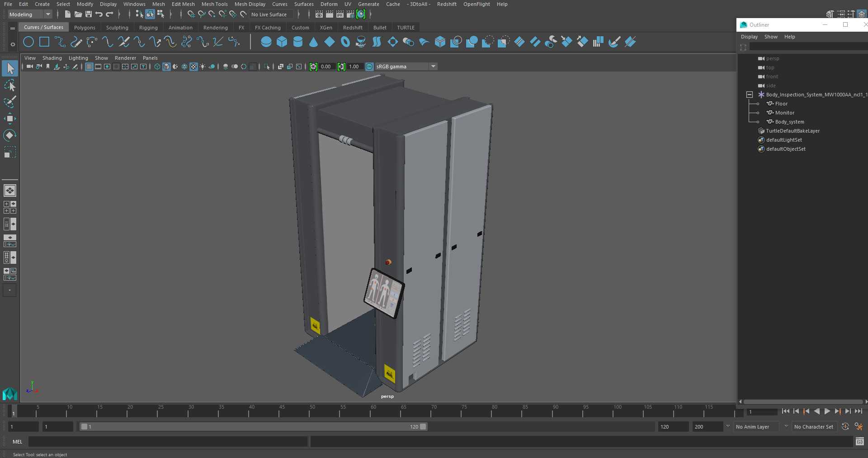Choose the Lasso select tool

click(x=9, y=86)
